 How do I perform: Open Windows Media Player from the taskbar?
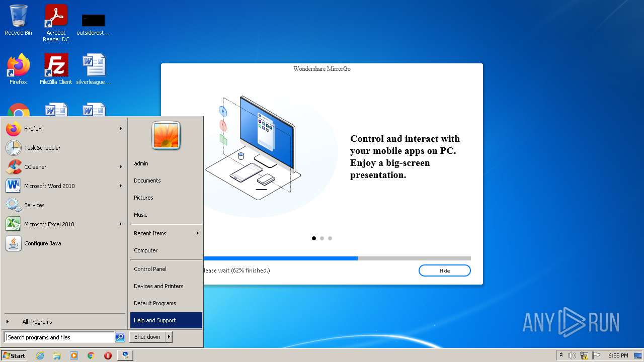[74, 355]
